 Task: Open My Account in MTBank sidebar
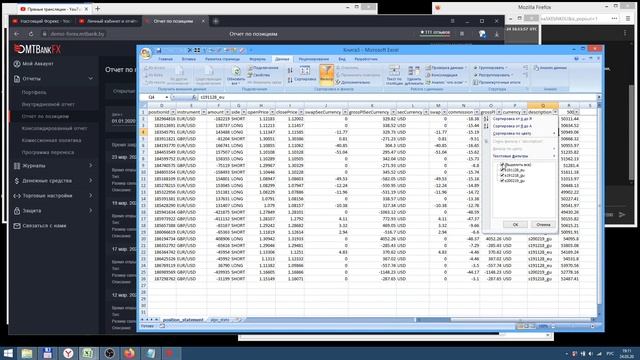coord(38,64)
